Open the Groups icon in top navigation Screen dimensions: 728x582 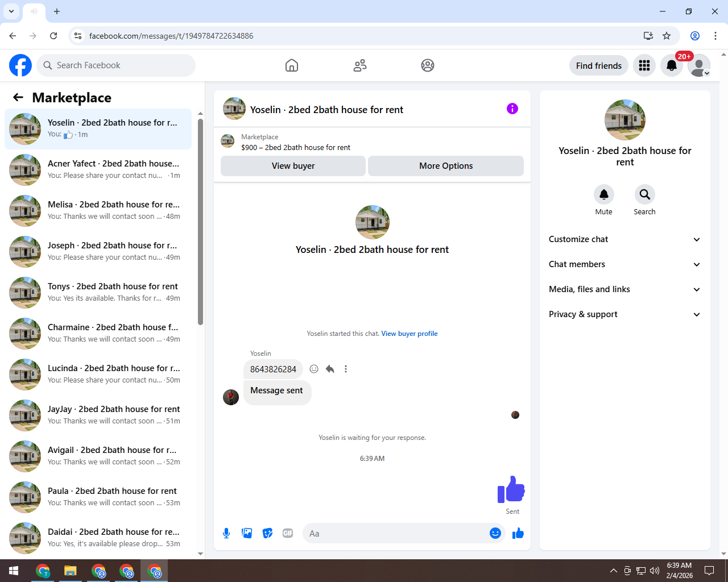[428, 65]
